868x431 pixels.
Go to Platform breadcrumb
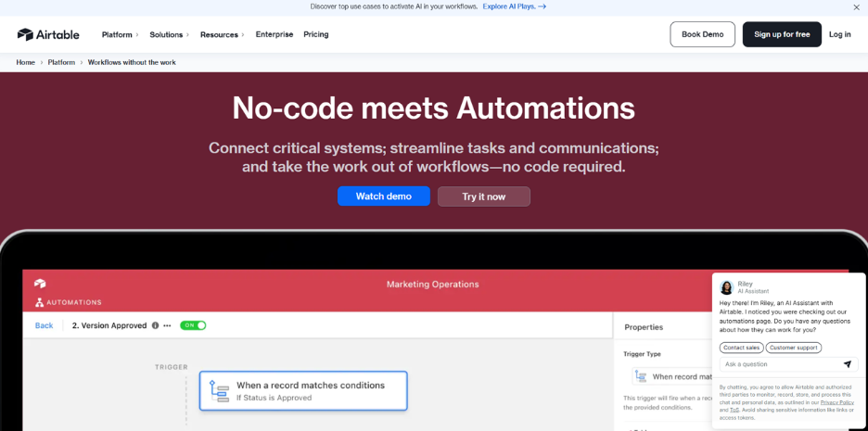pyautogui.click(x=61, y=62)
